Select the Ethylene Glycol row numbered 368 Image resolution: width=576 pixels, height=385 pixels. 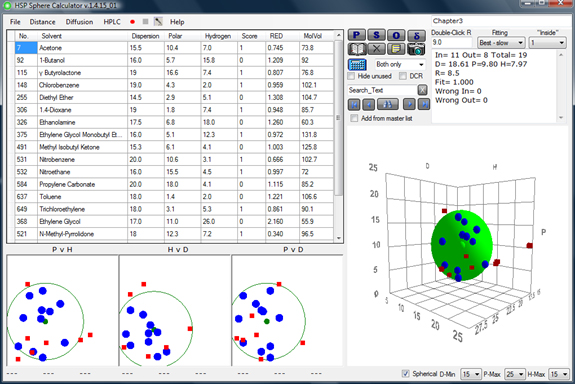[x=174, y=222]
